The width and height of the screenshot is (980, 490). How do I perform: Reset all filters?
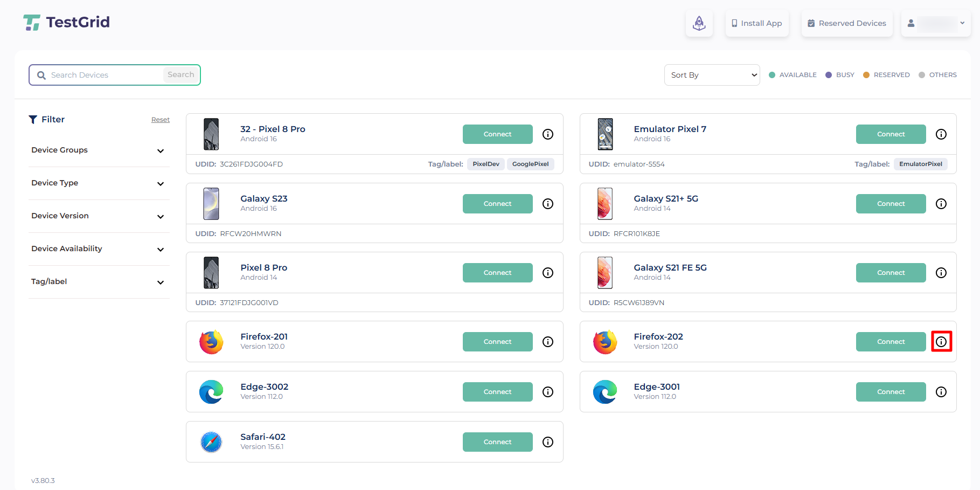(x=160, y=120)
